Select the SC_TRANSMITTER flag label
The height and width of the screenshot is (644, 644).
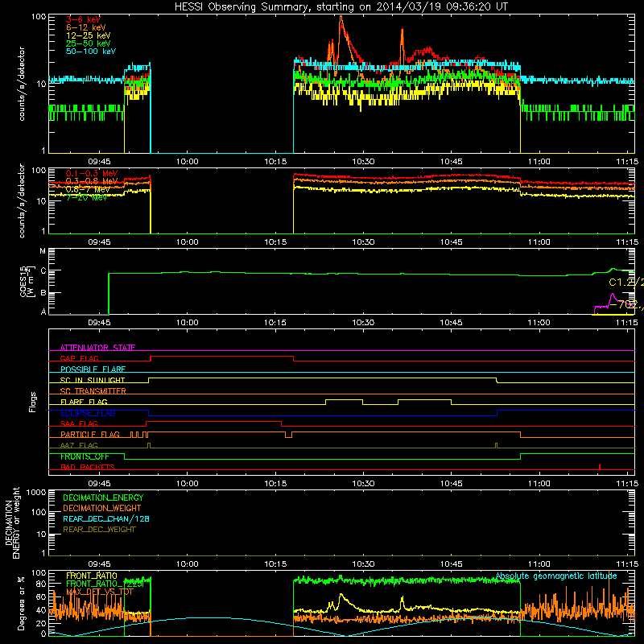[93, 391]
